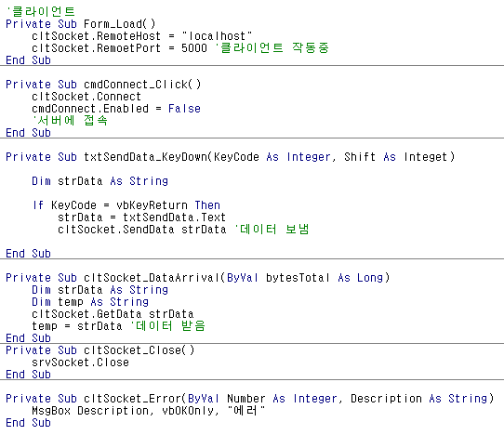The width and height of the screenshot is (504, 435).
Task: Click the cltSocket.Connect statement
Action: [x=86, y=97]
